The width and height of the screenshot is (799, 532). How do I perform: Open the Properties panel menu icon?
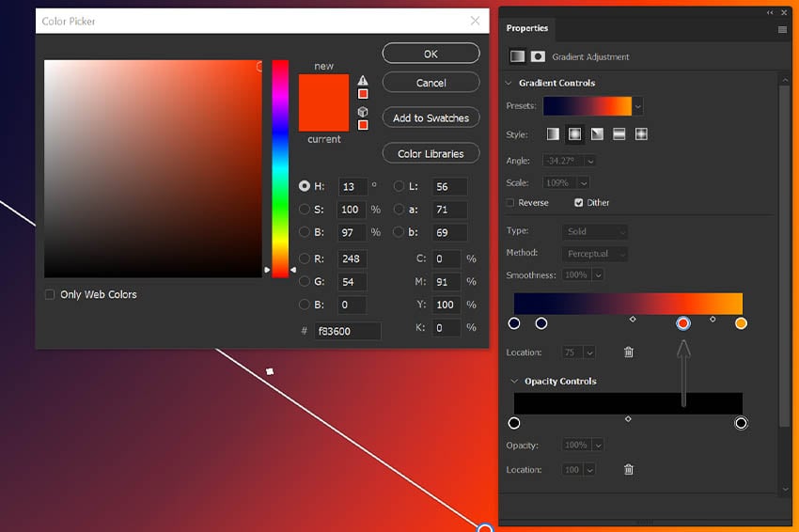click(782, 29)
